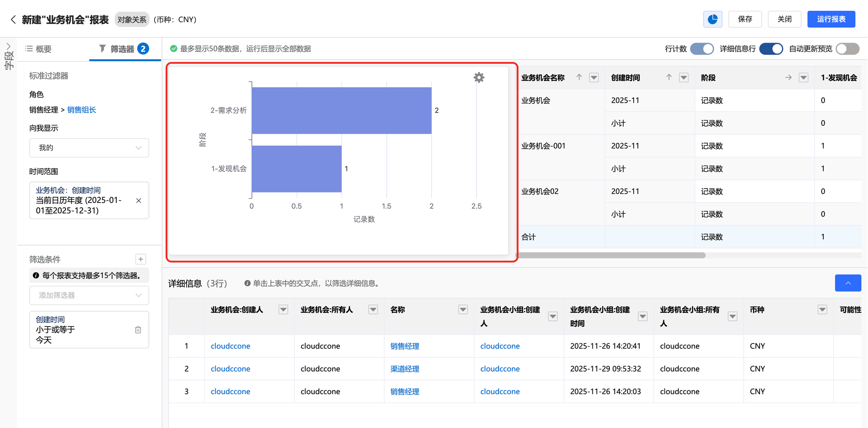Click the 销售组长 role link
Image resolution: width=868 pixels, height=428 pixels.
click(82, 110)
